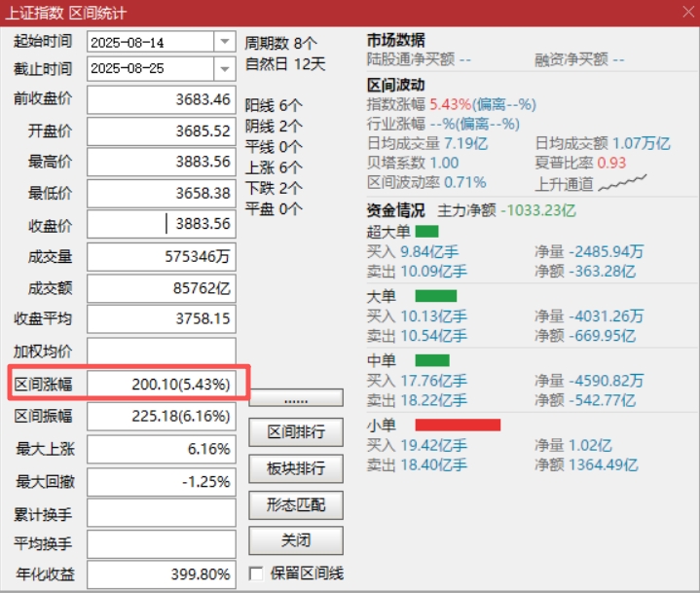Click the 小单 red bar
This screenshot has width=700, height=593.
[458, 425]
